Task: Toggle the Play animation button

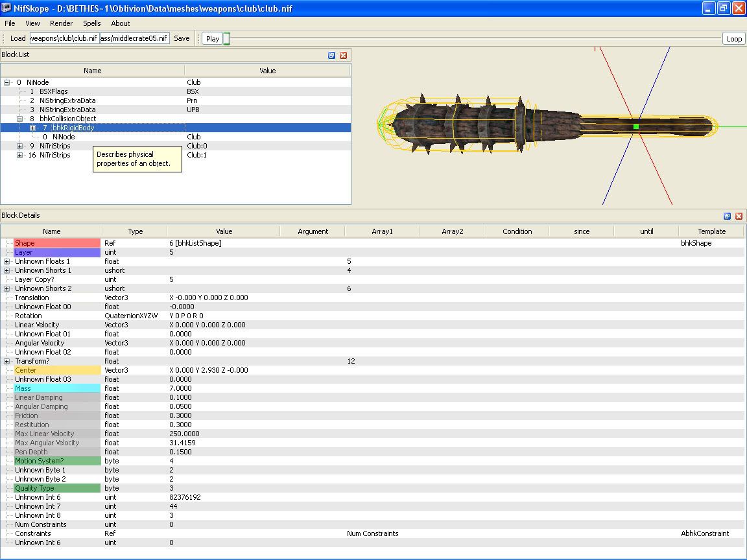Action: (x=212, y=39)
